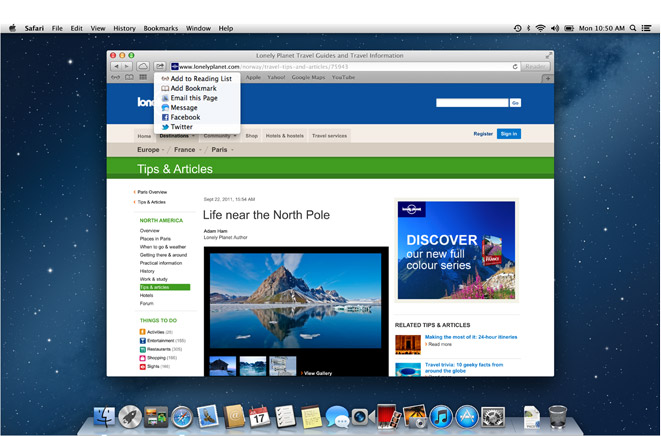Click the Register link

[483, 134]
